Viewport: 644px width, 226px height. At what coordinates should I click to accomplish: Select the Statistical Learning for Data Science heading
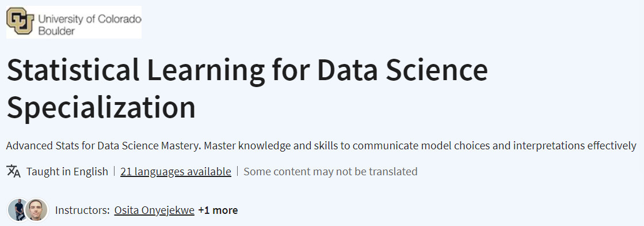tap(247, 70)
